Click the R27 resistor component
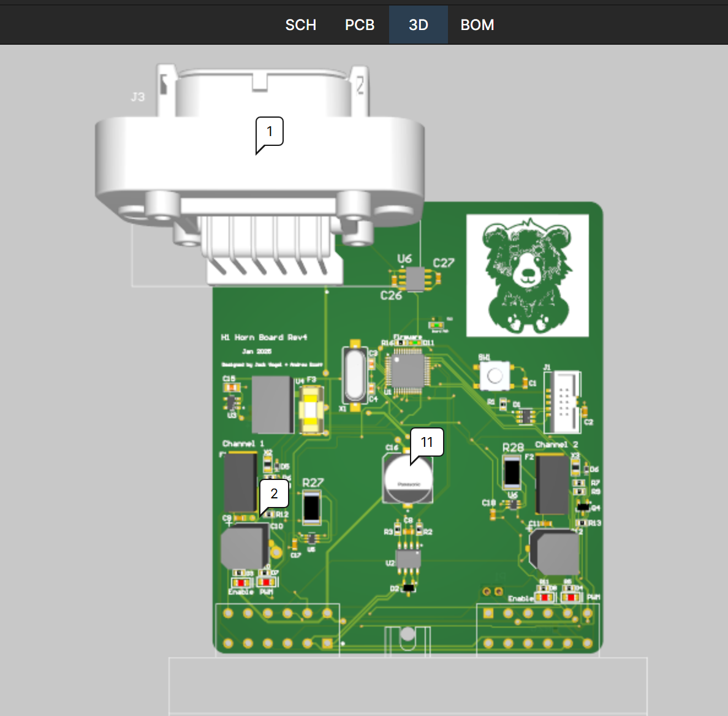This screenshot has width=728, height=716. pyautogui.click(x=312, y=508)
